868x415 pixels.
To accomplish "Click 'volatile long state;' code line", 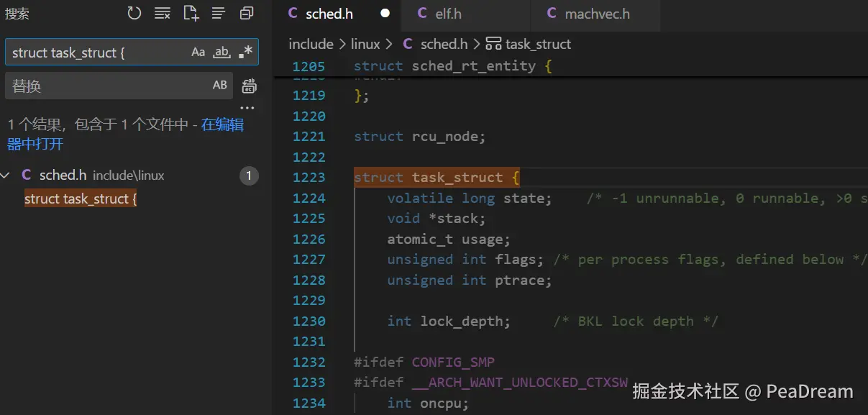I will 470,199.
